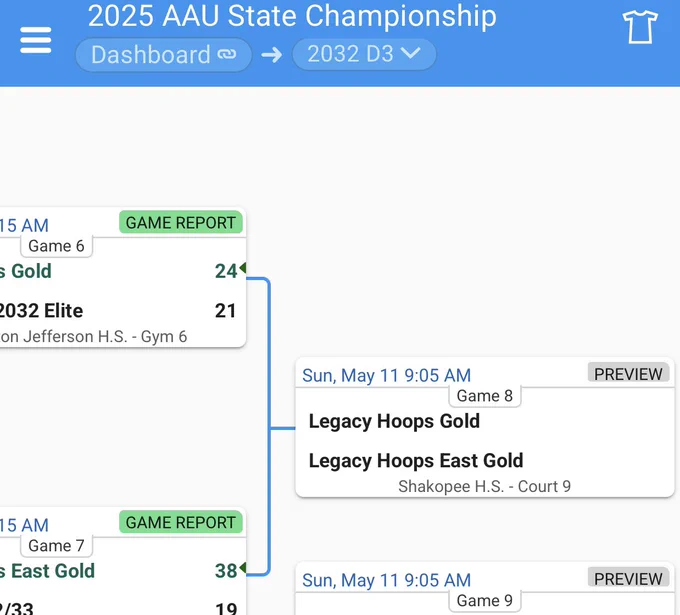Image resolution: width=680 pixels, height=615 pixels.
Task: Click the Game 6 label tag
Action: [56, 246]
